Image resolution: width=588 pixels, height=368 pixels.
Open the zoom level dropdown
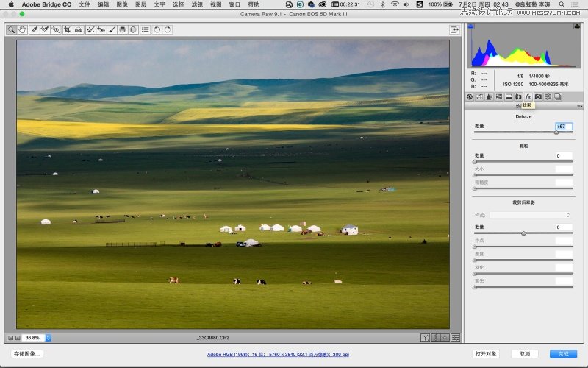(49, 337)
